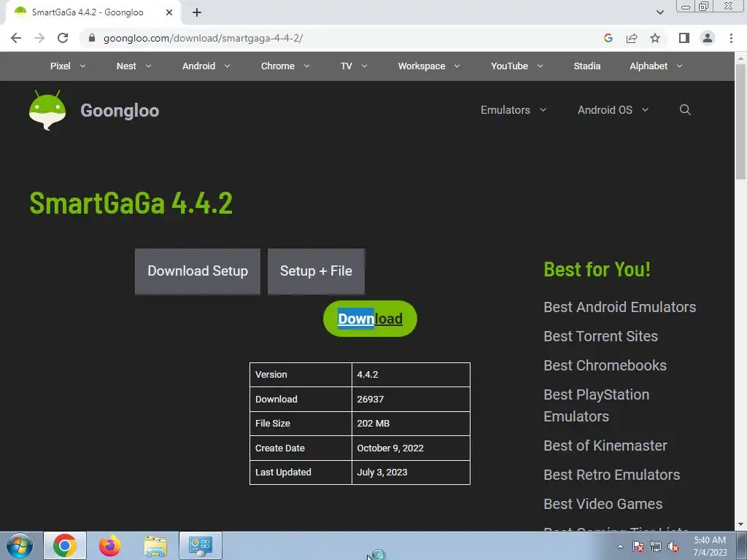Screen dimensions: 747x560
Task: Click the Action Center flag icon
Action: click(x=638, y=546)
